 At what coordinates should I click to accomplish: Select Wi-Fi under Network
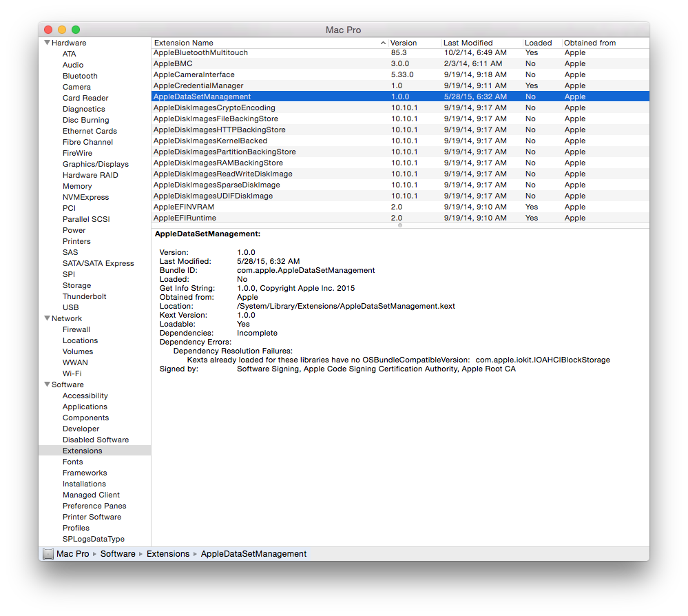point(72,373)
